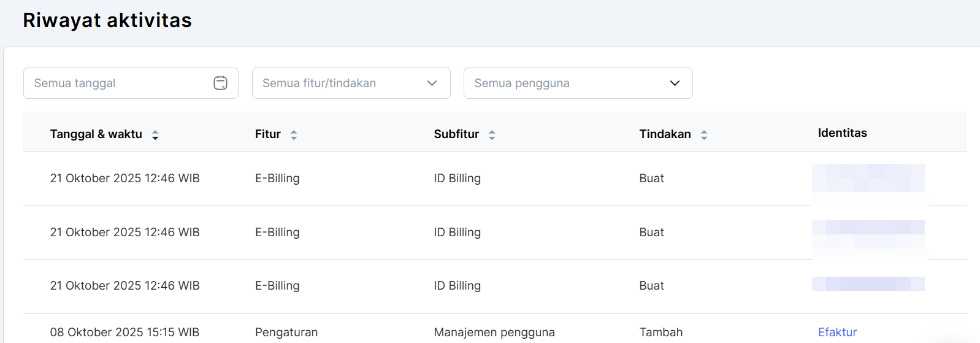Click the Fitur column header label
The width and height of the screenshot is (980, 343).
(x=267, y=134)
